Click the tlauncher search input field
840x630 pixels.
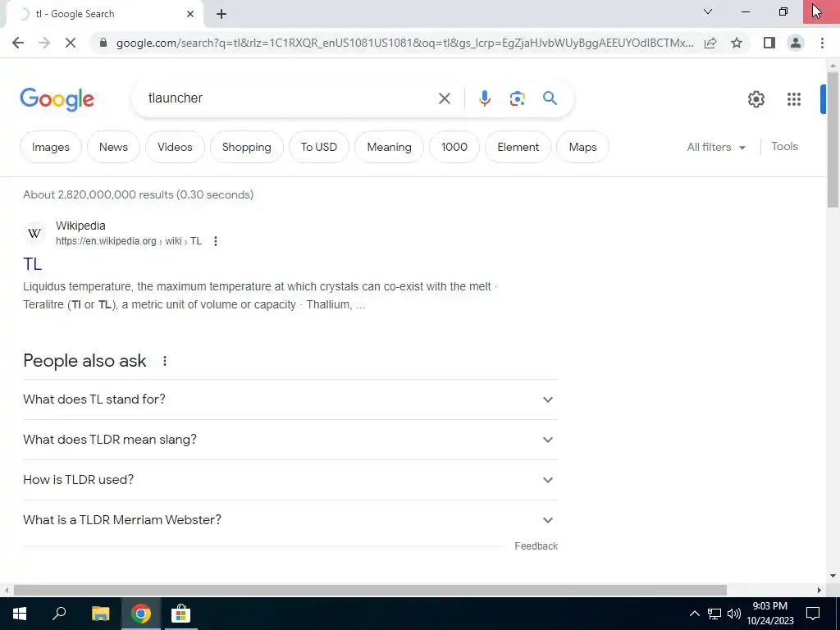click(290, 98)
